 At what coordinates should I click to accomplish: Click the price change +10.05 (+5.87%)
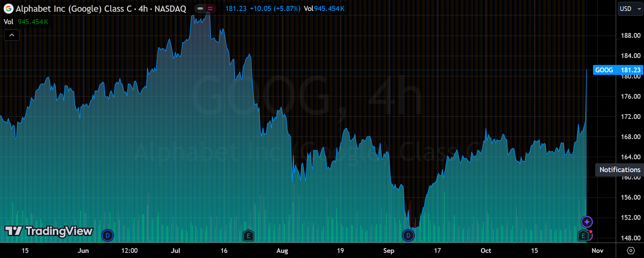tap(275, 8)
